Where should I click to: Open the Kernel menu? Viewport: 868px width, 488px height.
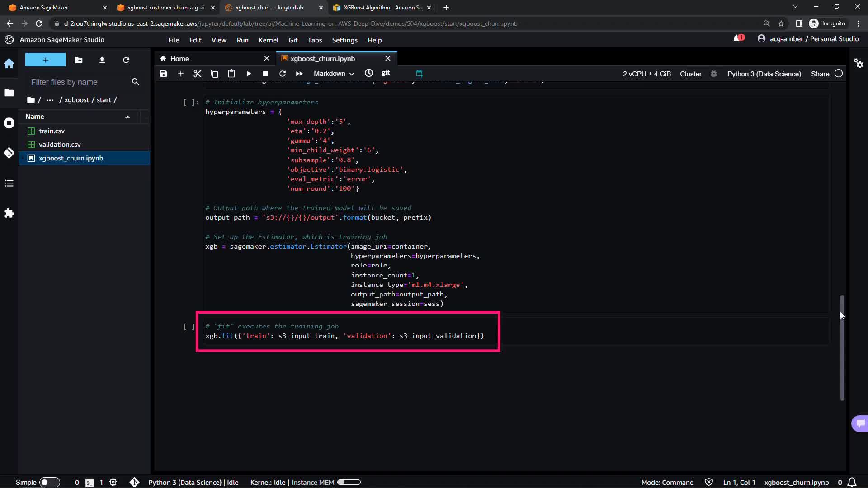click(x=268, y=40)
